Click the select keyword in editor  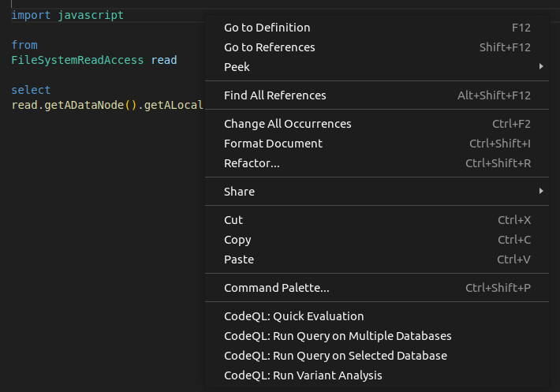31,90
